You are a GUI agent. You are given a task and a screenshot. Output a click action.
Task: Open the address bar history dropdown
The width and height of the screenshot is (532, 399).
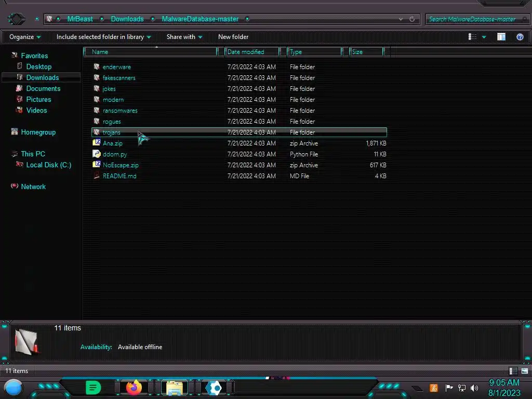[401, 19]
